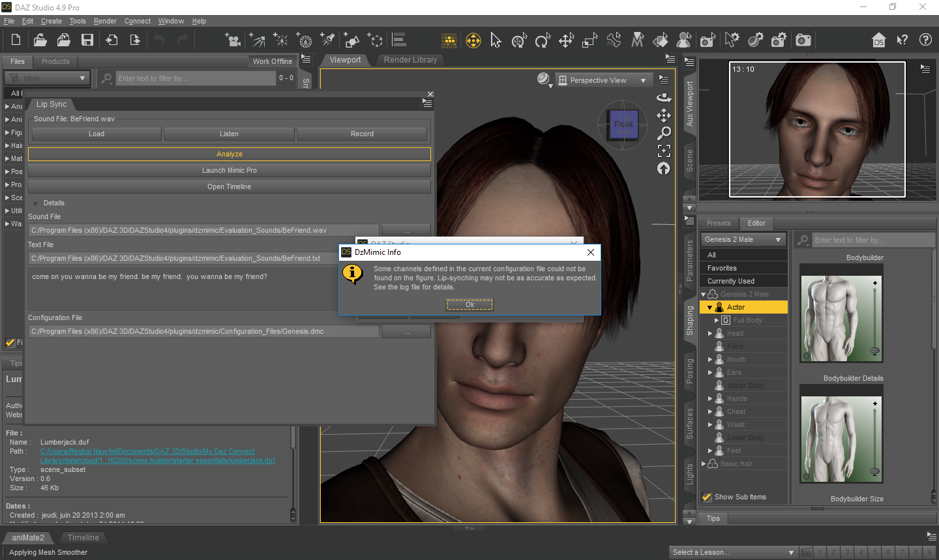Click the viewport zoom magnifier control
This screenshot has height=560, width=939.
tap(664, 133)
